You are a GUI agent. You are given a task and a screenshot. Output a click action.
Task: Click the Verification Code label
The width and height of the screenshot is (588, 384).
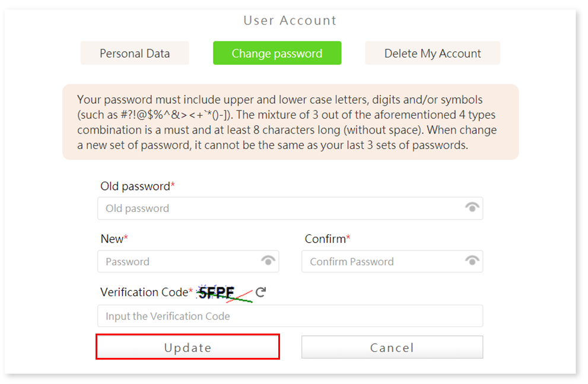[x=144, y=293]
